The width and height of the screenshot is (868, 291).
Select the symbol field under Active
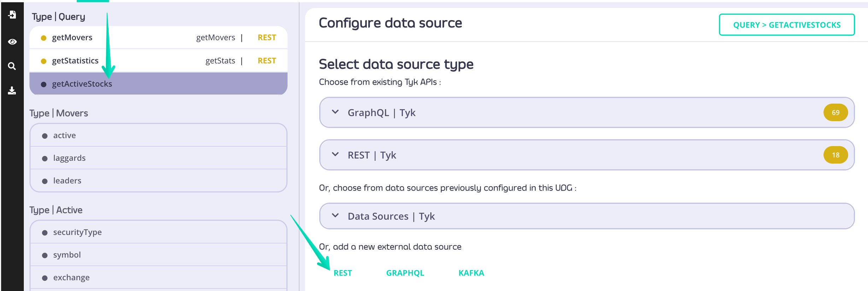(x=67, y=255)
